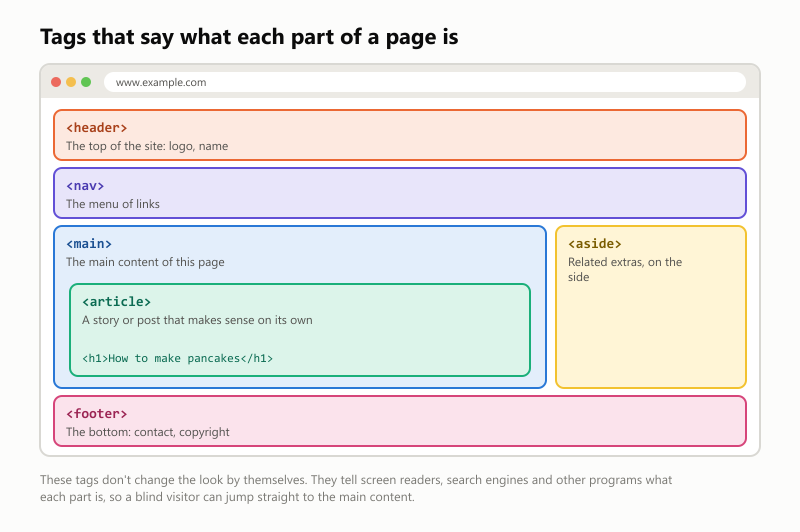
Task: Select the <nav> tag label
Action: coord(85,185)
